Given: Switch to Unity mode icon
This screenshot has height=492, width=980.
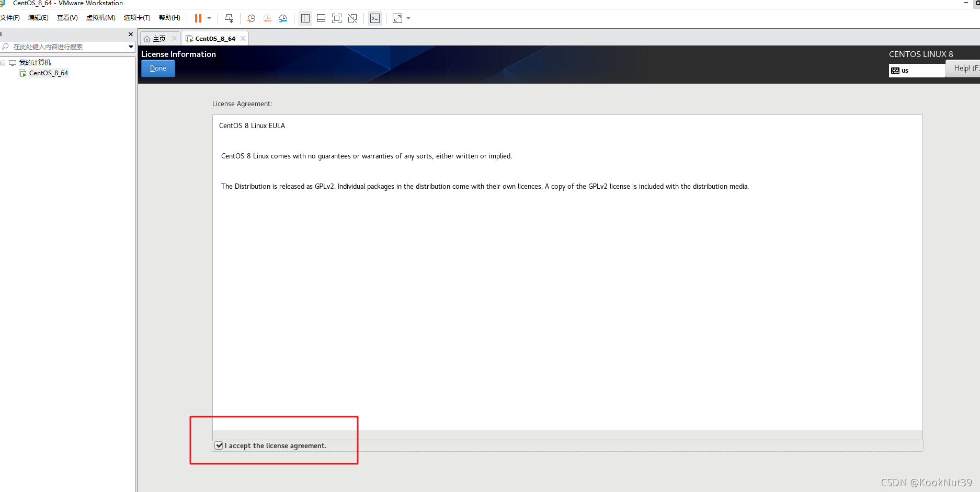Looking at the screenshot, I should tap(352, 18).
